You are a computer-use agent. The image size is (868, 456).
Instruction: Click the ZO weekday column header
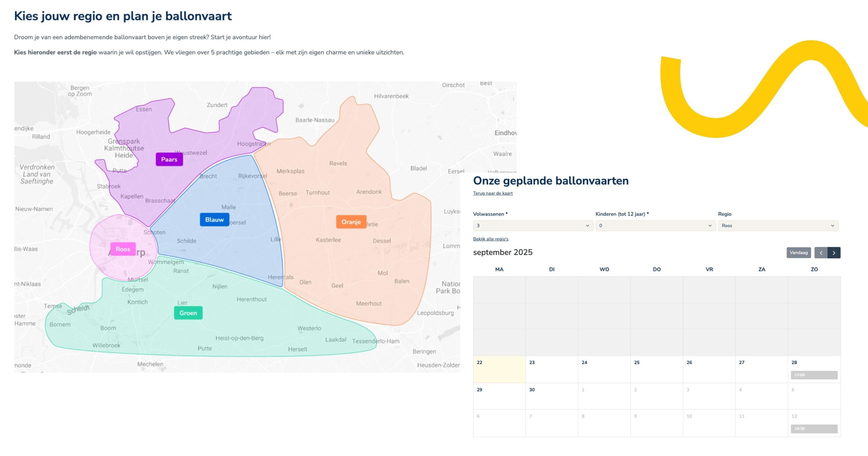(814, 269)
